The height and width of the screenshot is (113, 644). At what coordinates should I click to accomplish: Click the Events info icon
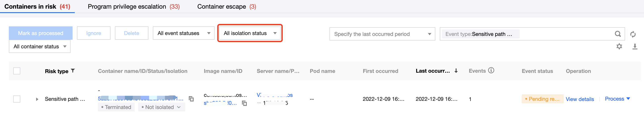pos(491,70)
